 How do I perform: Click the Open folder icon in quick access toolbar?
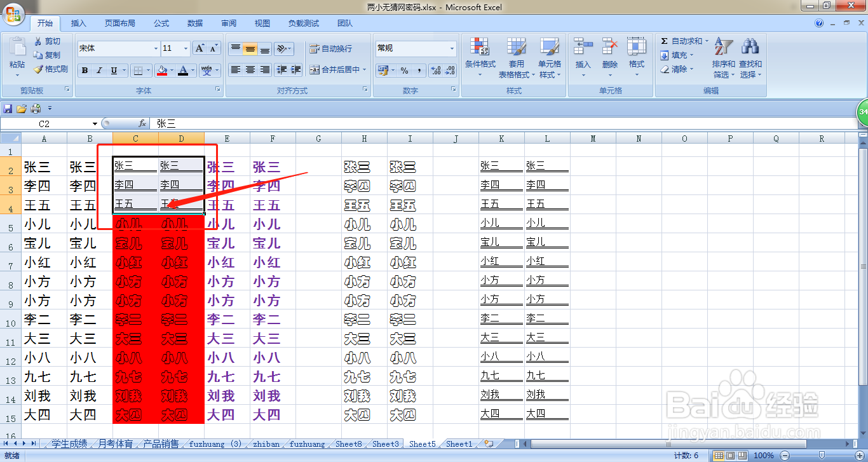(22, 109)
